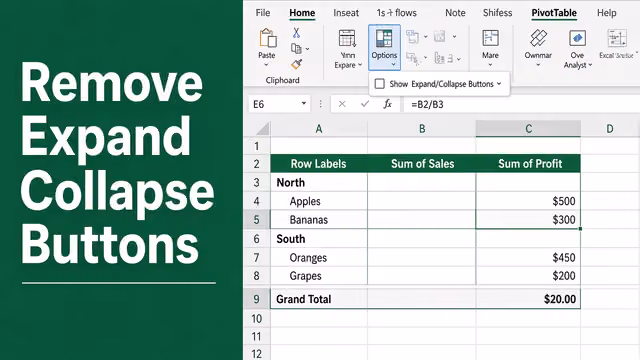Expand the Show Expand/Collapse Buttons chevron
640x360 pixels.
point(499,84)
